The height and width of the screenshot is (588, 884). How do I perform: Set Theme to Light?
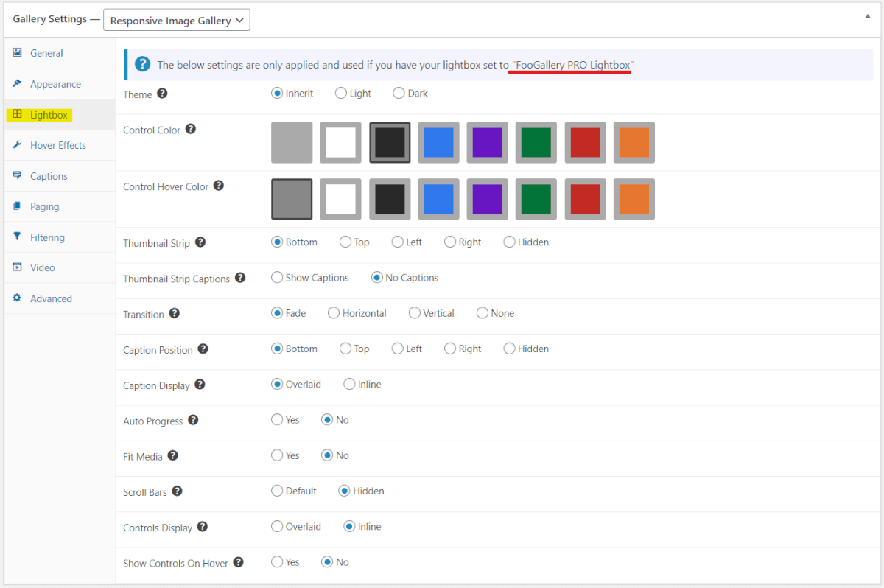click(x=341, y=94)
